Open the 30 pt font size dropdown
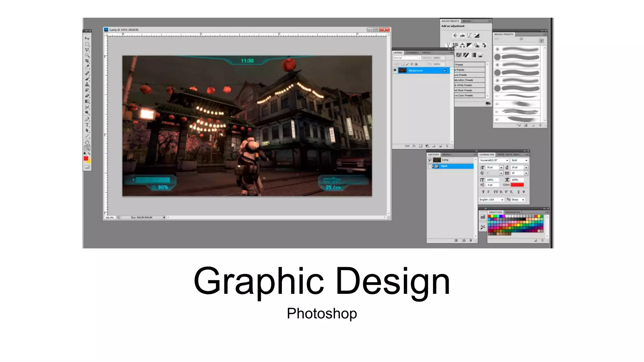This screenshot has height=362, width=644. click(x=501, y=167)
